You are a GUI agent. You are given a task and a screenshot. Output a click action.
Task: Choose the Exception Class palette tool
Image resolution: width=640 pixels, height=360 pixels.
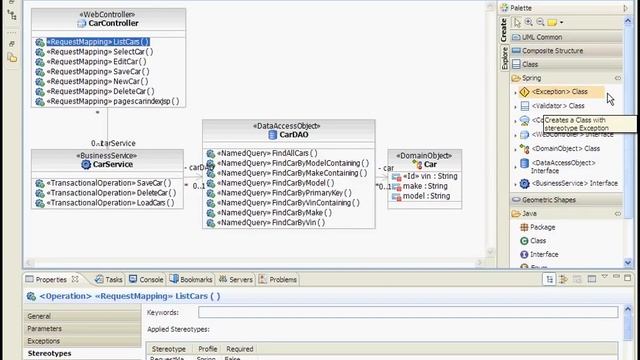point(561,92)
